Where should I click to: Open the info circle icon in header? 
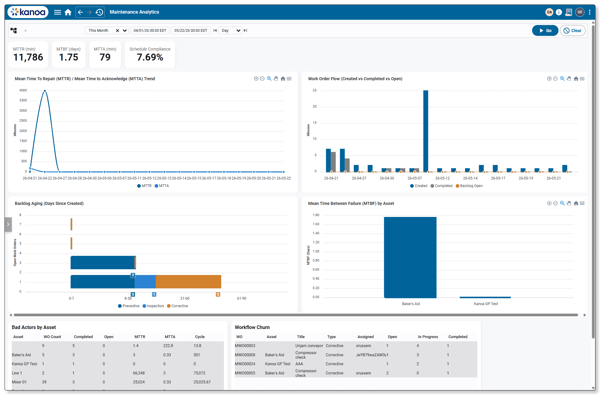pos(559,12)
